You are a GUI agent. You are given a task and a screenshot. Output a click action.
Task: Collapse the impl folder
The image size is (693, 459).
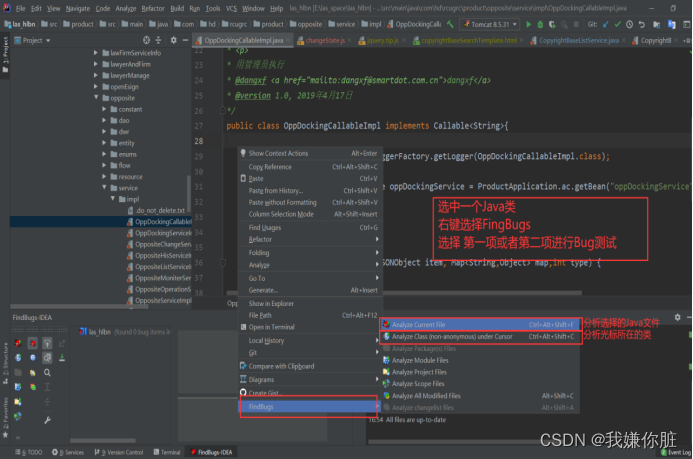click(x=113, y=199)
